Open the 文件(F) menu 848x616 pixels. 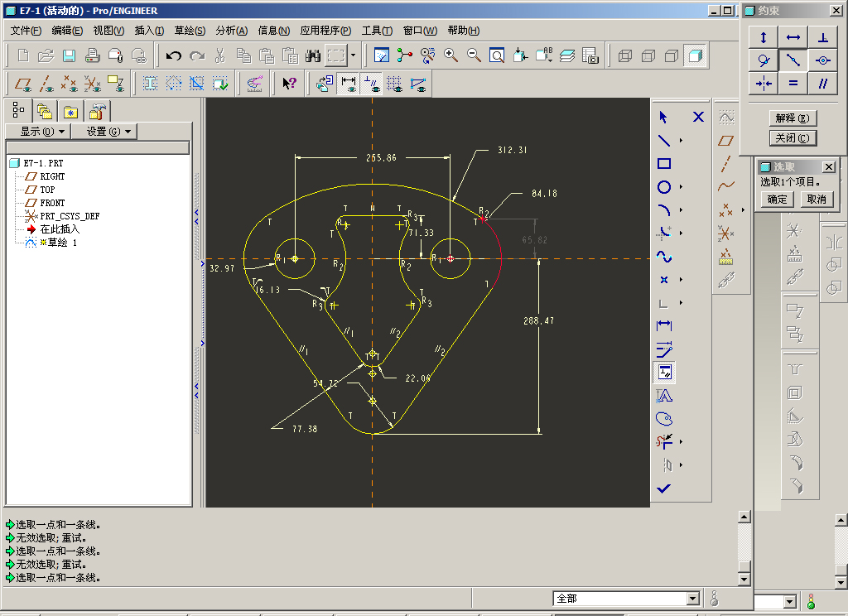pos(26,31)
